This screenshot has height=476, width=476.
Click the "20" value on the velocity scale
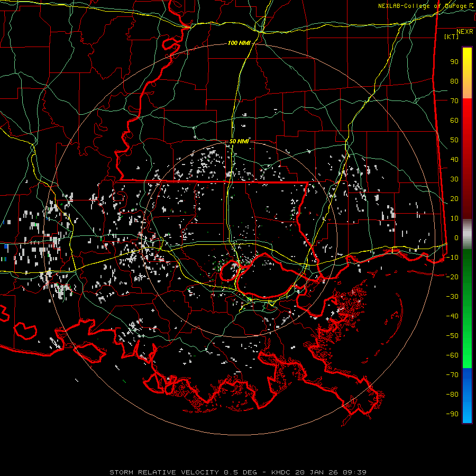click(454, 199)
